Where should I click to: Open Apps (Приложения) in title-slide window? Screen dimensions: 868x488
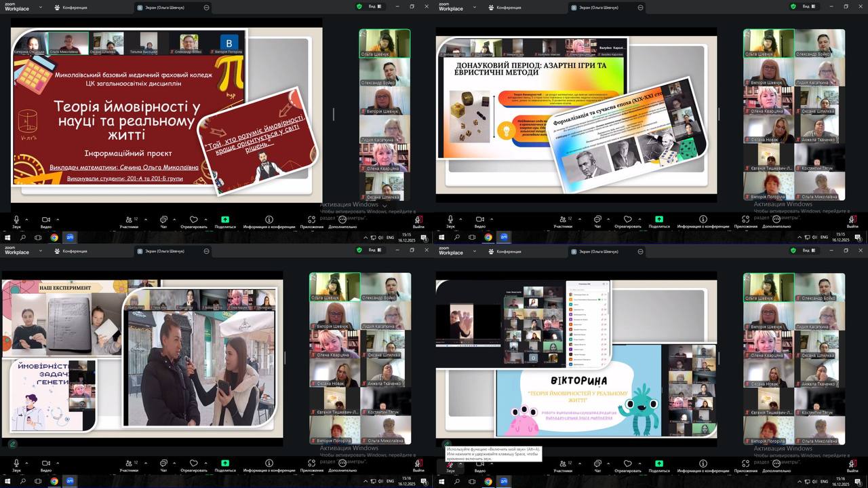point(311,220)
